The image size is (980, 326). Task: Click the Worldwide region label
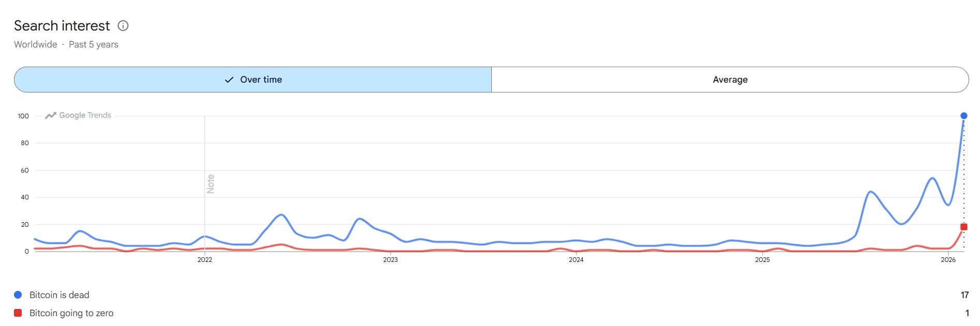click(35, 44)
